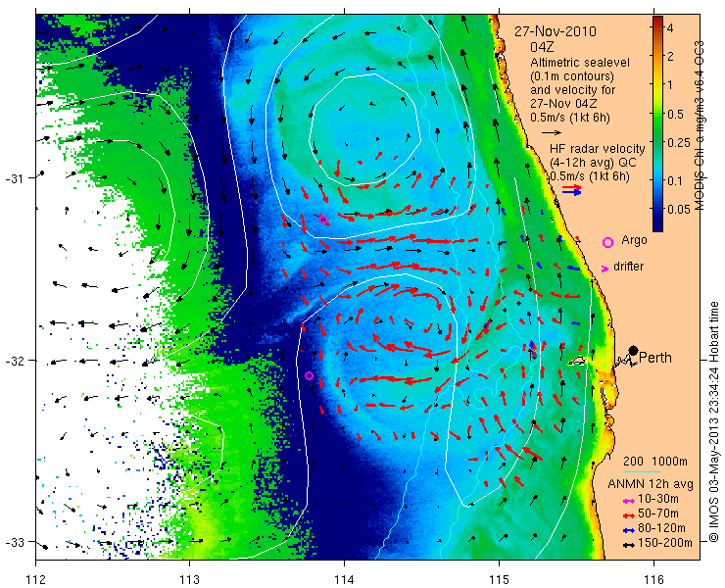The height and width of the screenshot is (588, 725).
Task: Click the colorbar at value 0.05
Action: 657,209
